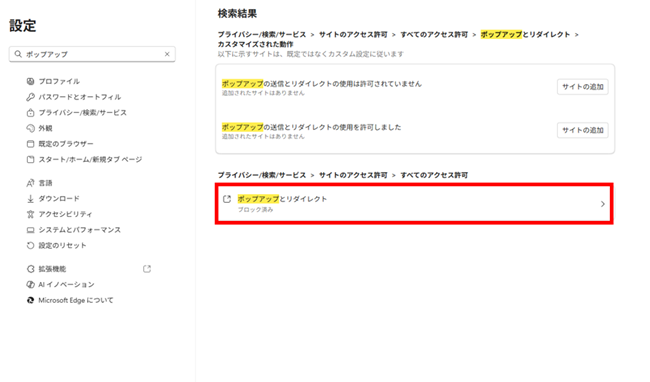The height and width of the screenshot is (382, 650).
Task: Click the default browser (既定のブラウザー) icon
Action: pyautogui.click(x=30, y=144)
